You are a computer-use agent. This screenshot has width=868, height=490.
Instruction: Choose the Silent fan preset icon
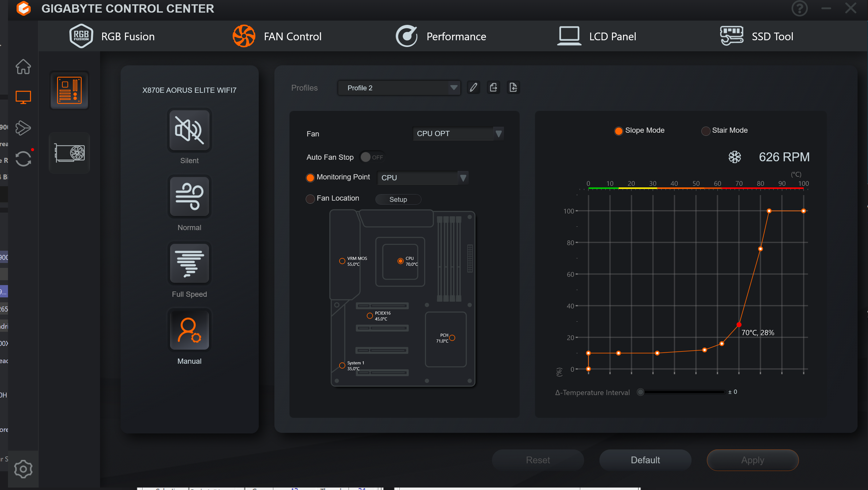pyautogui.click(x=189, y=130)
